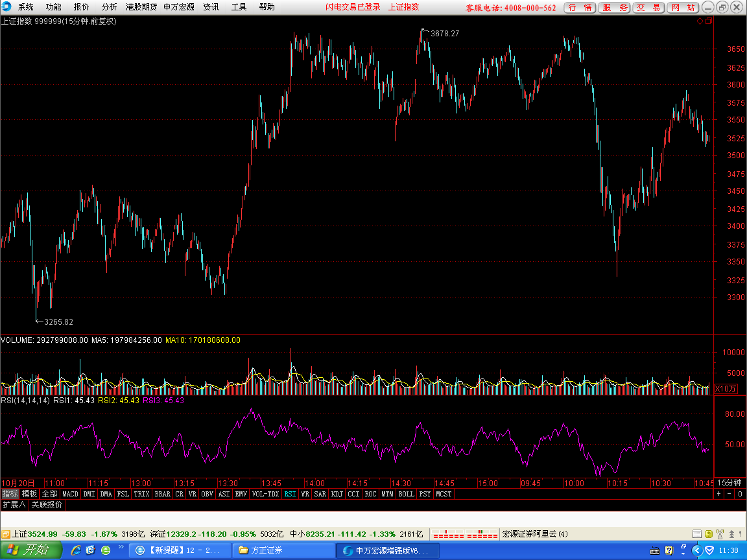Click the 0 reset button beside zoom controls

click(740, 494)
